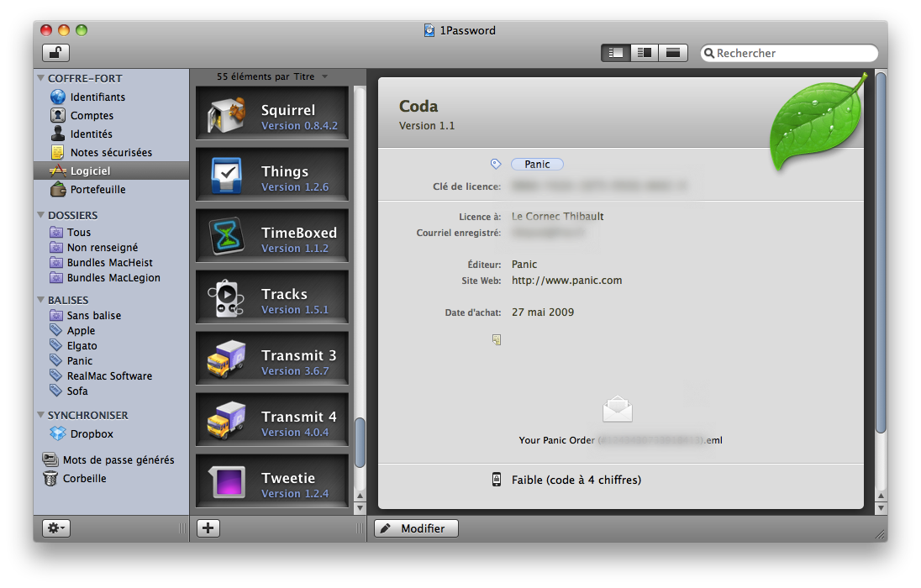This screenshot has width=921, height=588.
Task: Click the Coda leaf application icon
Action: 818,123
